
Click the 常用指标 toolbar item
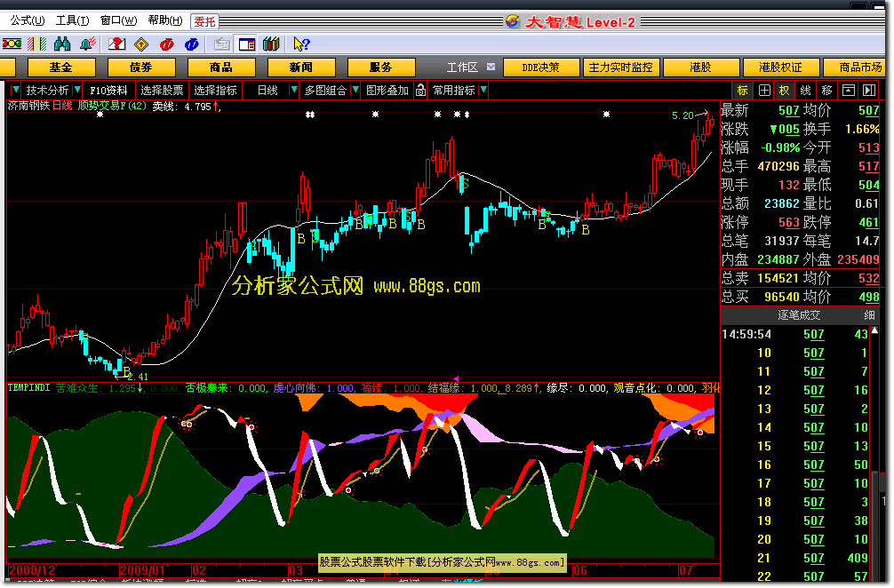454,90
